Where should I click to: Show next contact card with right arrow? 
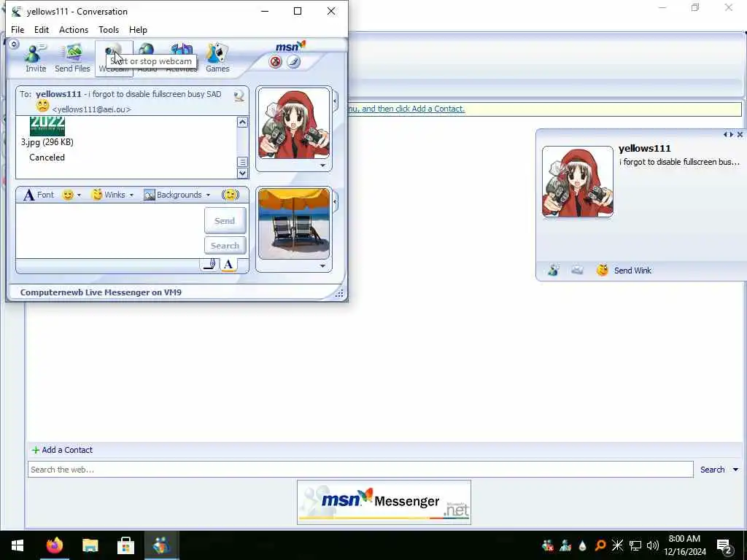point(731,135)
